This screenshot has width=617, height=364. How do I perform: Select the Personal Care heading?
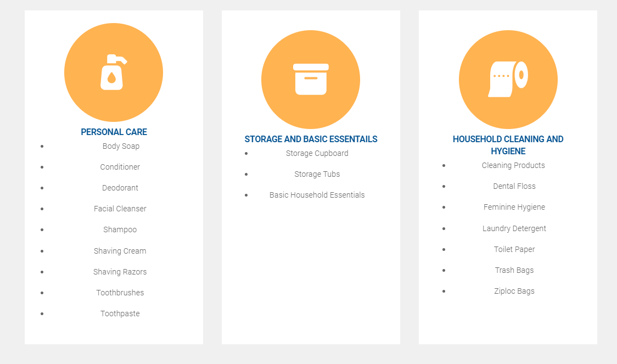pyautogui.click(x=114, y=132)
